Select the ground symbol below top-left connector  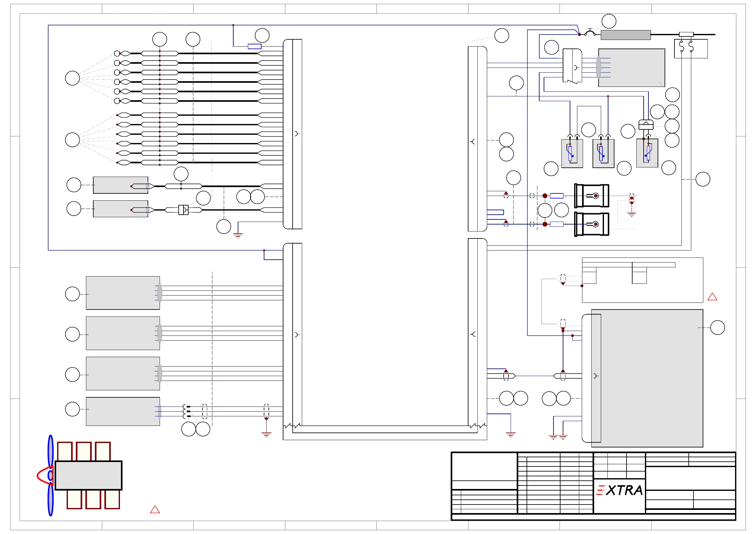pos(238,235)
